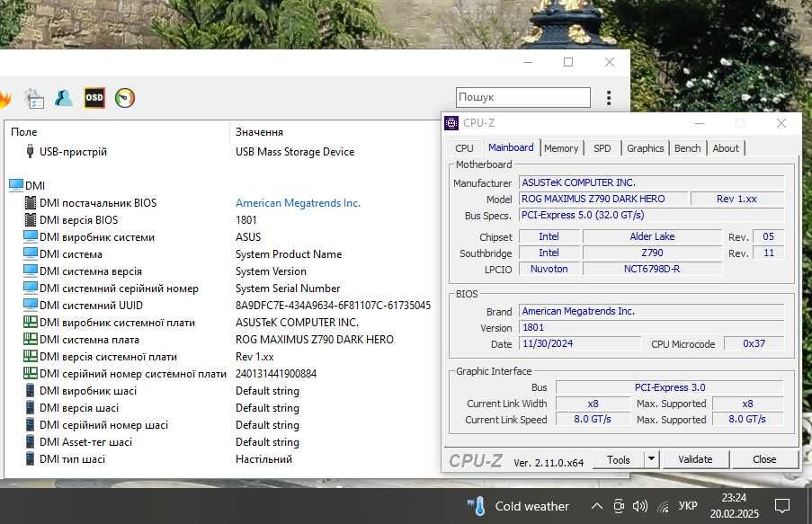Click the Cold weather thermometer taskbar icon
812x524 pixels.
coord(477,506)
